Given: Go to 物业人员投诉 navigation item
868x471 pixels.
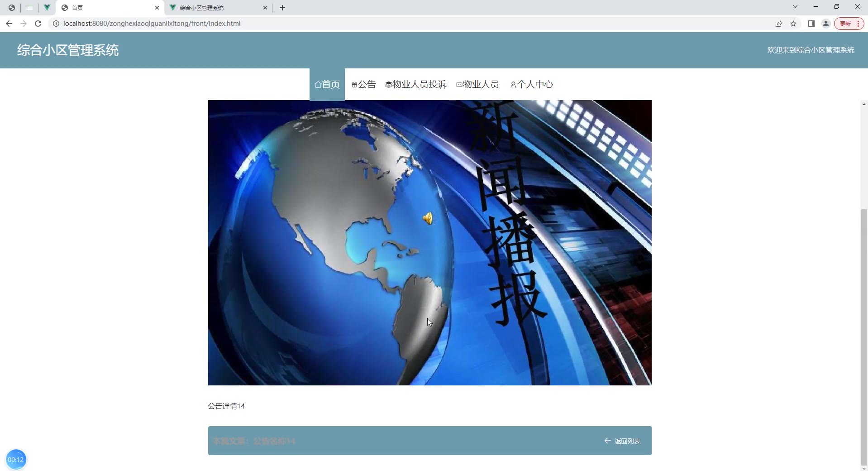Looking at the screenshot, I should [x=416, y=84].
